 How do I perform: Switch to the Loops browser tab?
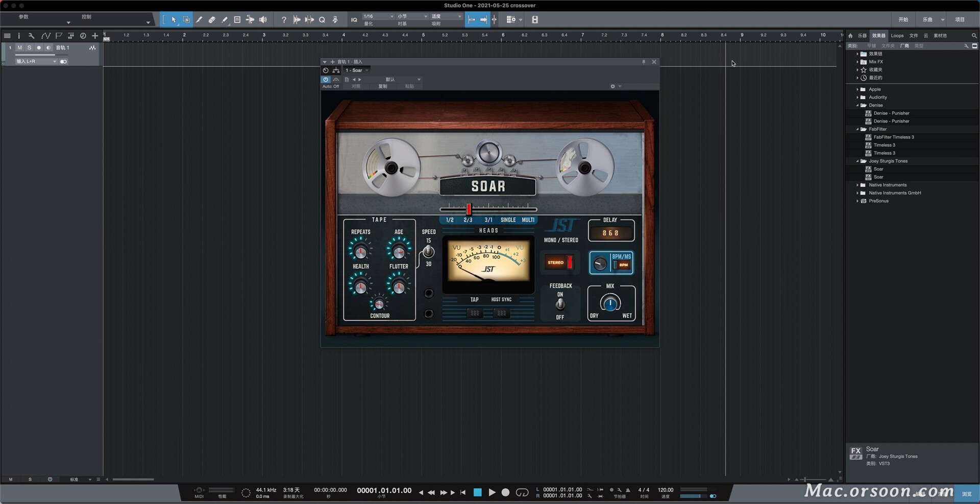click(897, 36)
